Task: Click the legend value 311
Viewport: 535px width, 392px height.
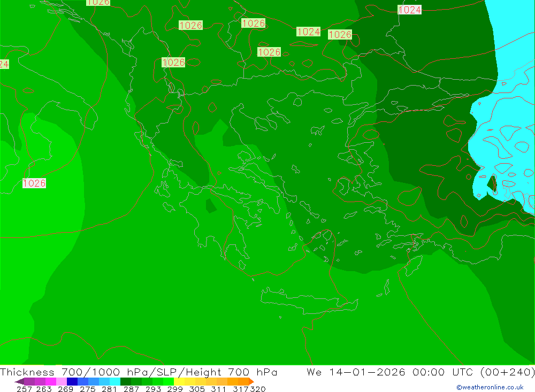Action: (x=218, y=389)
